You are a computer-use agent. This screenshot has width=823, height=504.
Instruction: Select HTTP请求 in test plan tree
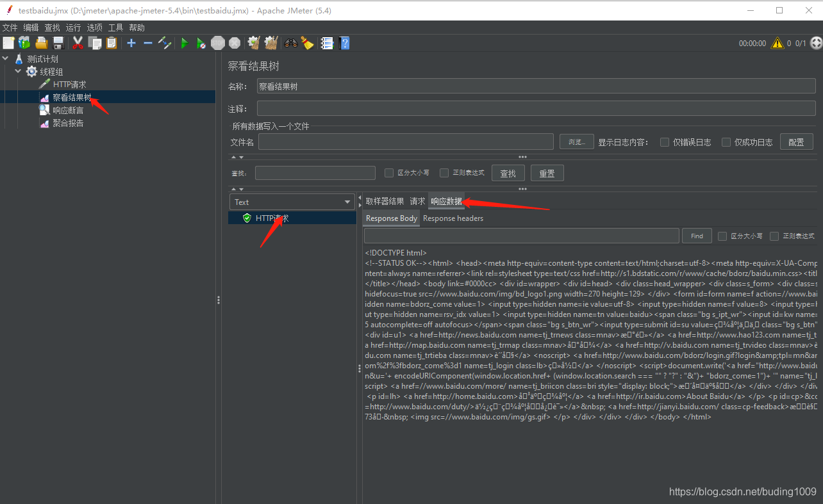pyautogui.click(x=69, y=85)
